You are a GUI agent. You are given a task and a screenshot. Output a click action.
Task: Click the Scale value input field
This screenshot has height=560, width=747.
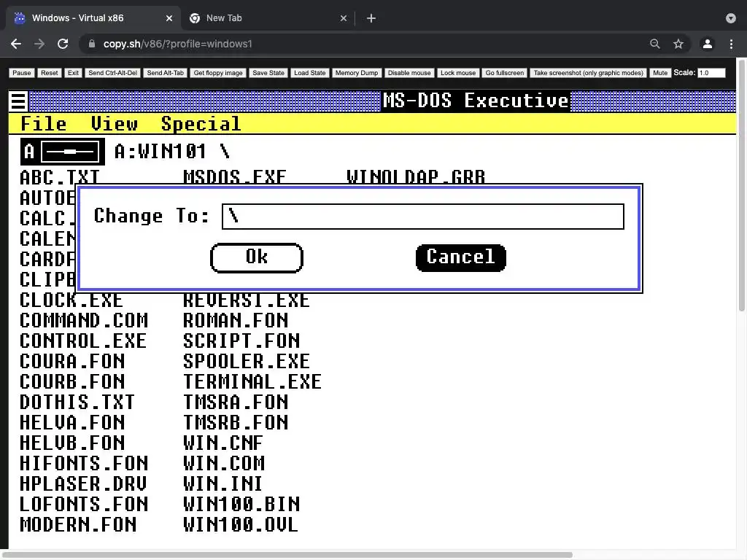pyautogui.click(x=711, y=73)
